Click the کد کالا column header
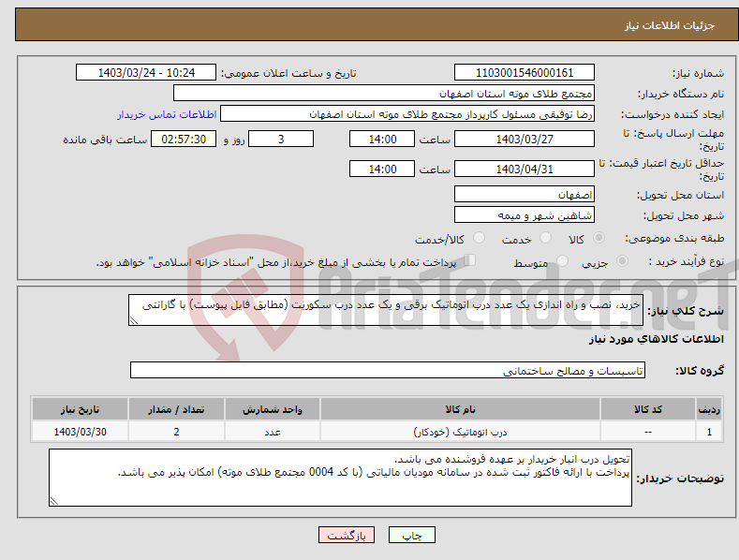This screenshot has height=560, width=739. [648, 409]
